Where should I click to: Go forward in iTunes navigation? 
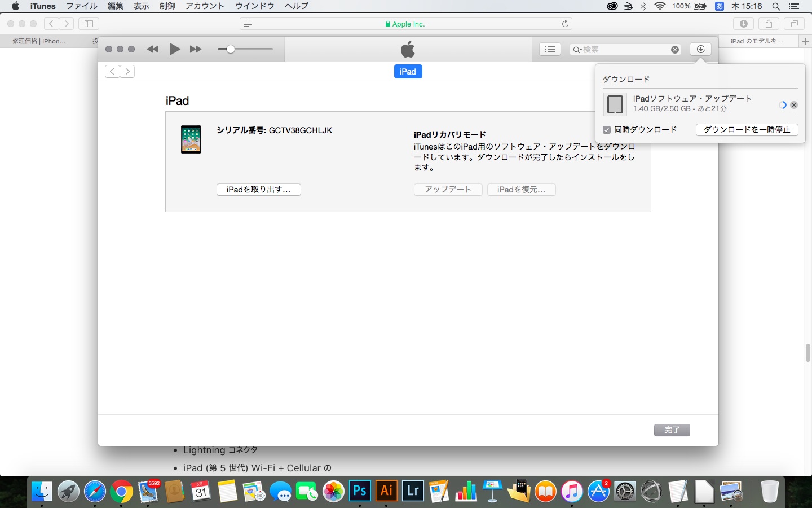[x=127, y=71]
